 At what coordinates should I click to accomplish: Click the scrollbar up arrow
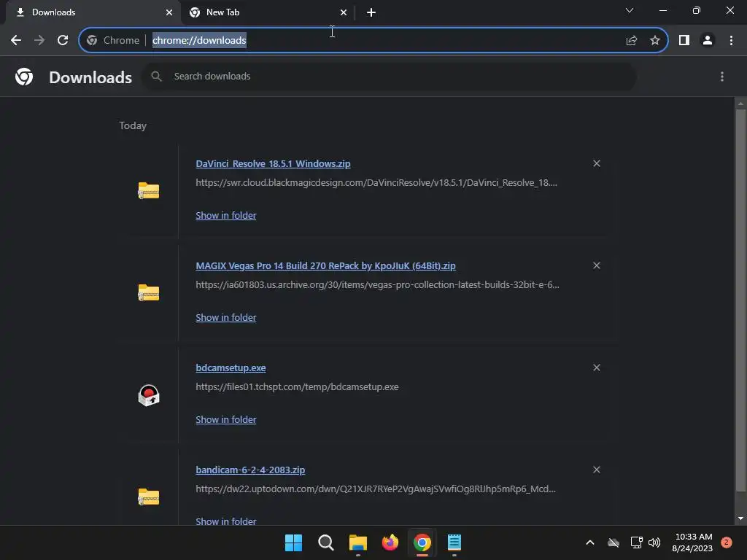click(740, 104)
